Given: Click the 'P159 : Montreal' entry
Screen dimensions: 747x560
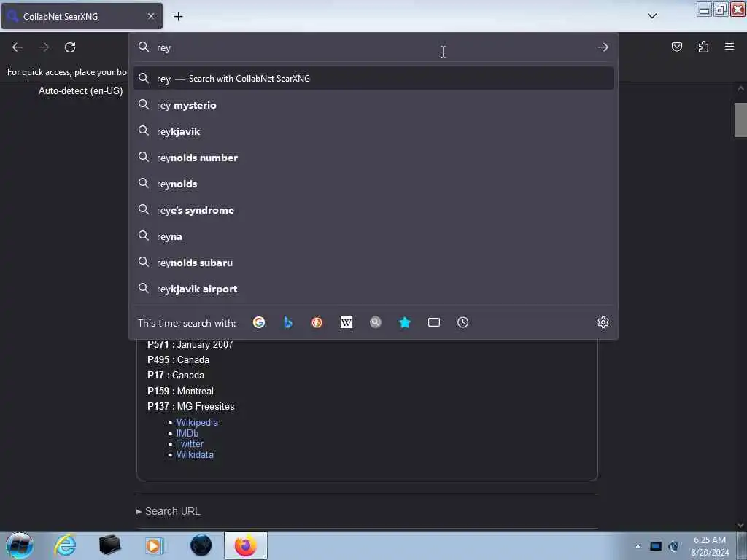Looking at the screenshot, I should 180,391.
